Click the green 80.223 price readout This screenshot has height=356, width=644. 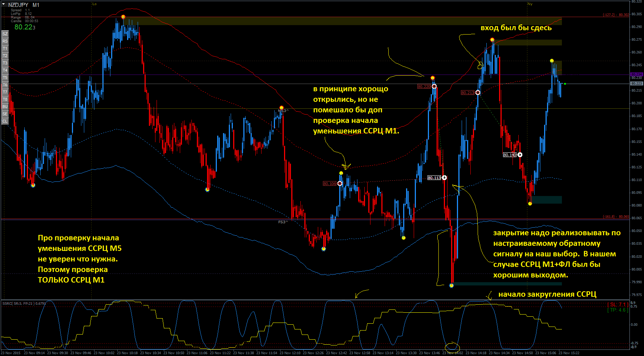coord(25,27)
